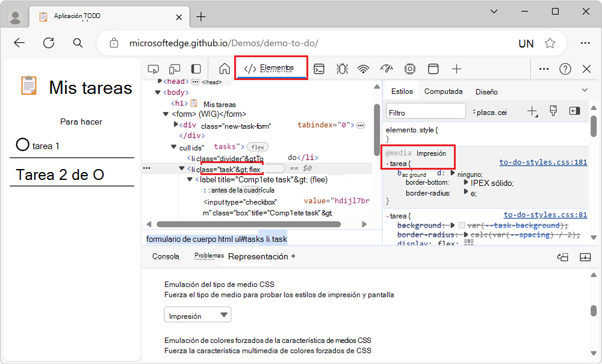Switch to the Computada tab

(x=444, y=91)
